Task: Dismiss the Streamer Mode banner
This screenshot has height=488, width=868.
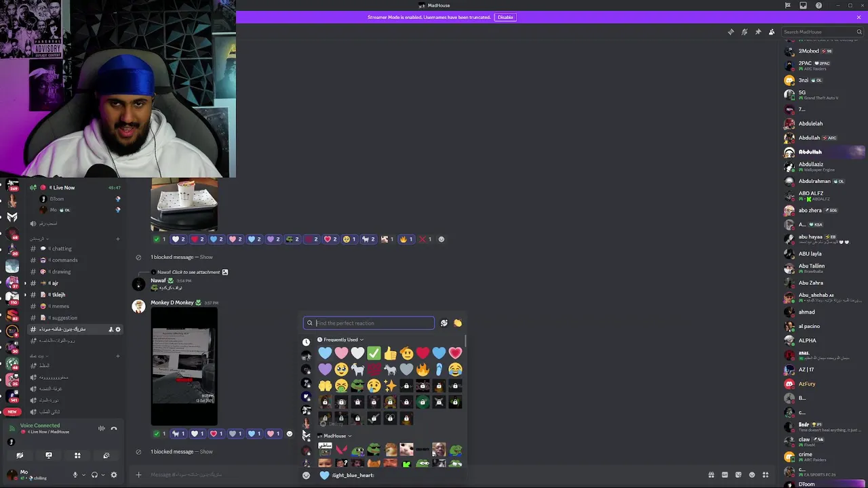Action: 859,17
